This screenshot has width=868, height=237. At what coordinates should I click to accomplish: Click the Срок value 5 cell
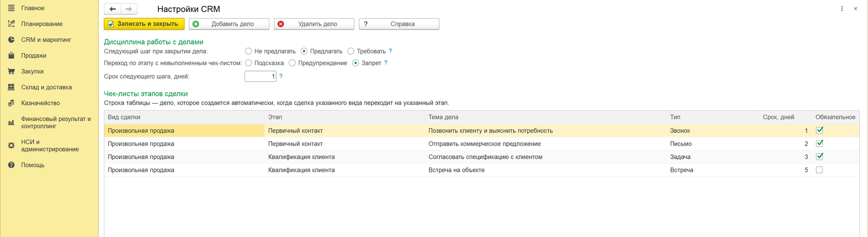786,170
